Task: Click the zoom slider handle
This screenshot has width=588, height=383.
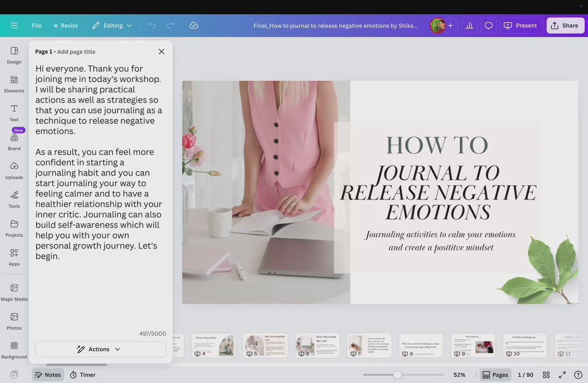Action: [397, 375]
